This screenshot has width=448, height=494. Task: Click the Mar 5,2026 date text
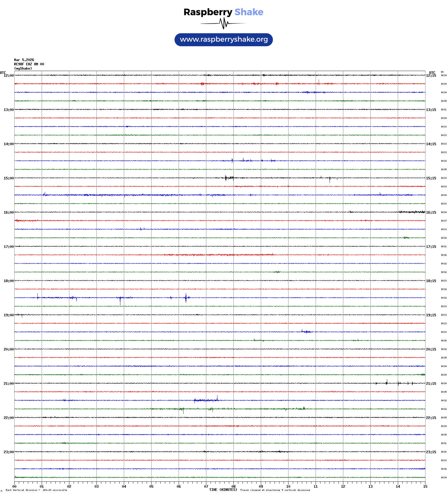24,60
